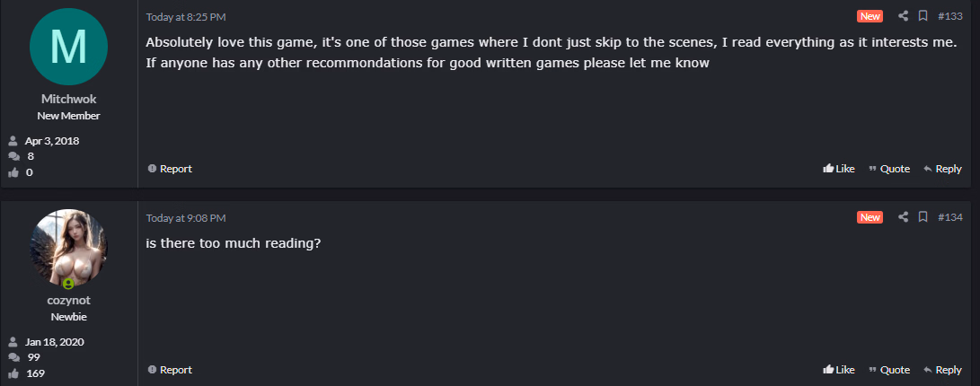Report Mitchwok's post

click(x=170, y=169)
